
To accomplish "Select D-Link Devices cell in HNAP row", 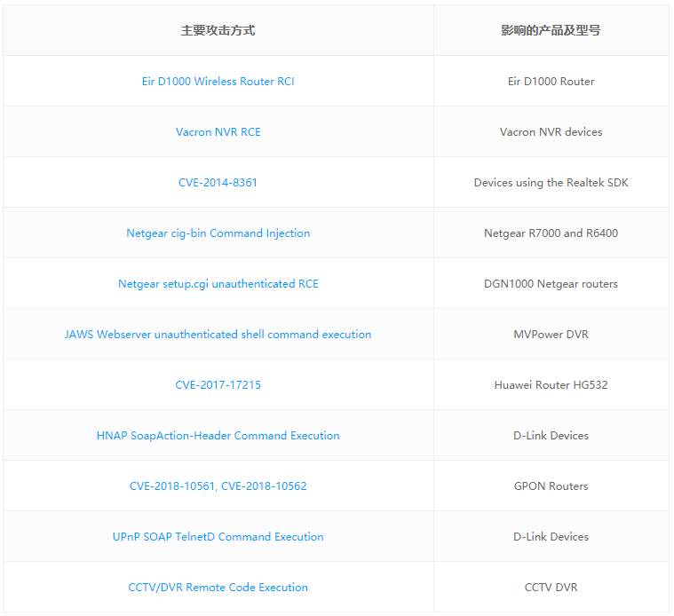I will point(551,436).
